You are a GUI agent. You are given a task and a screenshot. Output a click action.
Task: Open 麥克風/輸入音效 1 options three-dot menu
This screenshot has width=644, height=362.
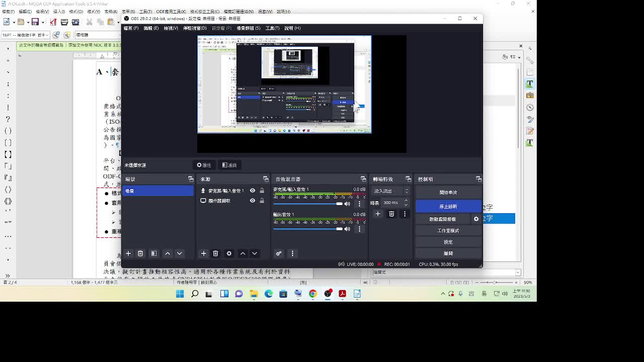(x=359, y=204)
